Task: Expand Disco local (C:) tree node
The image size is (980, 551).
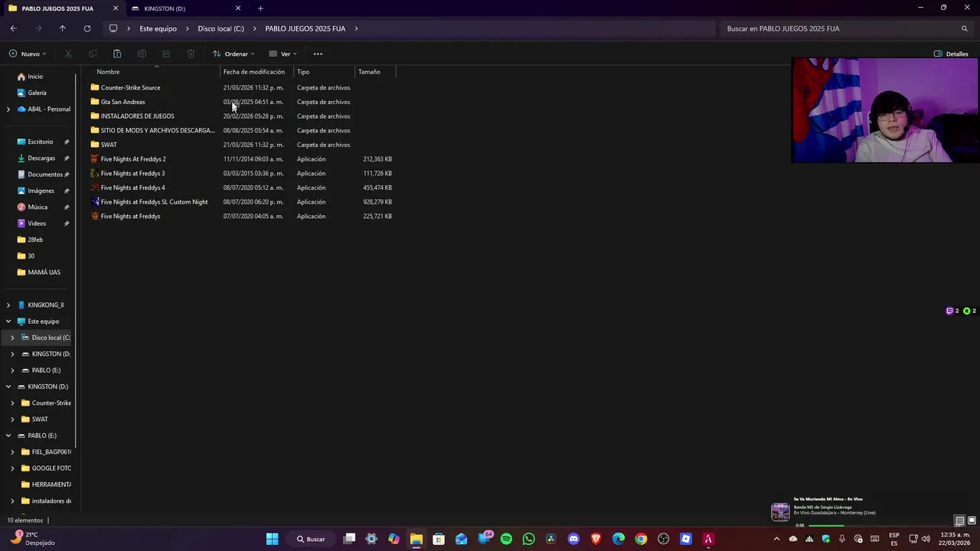Action: [x=12, y=337]
